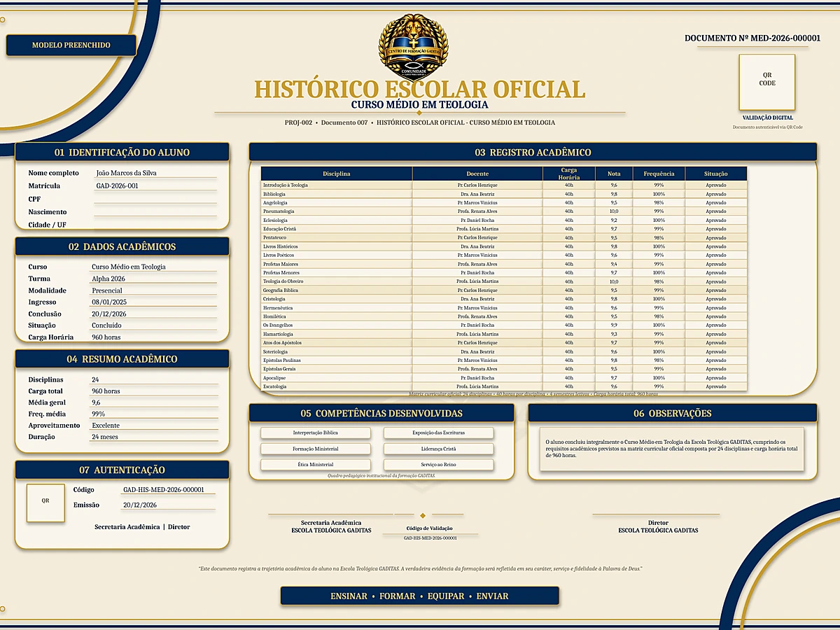
Task: Click the 'Pentateuco' discipline cell
Action: coord(337,237)
